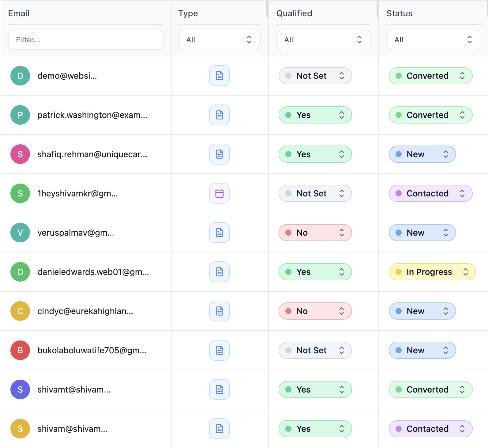Change Qualified Yes for patrick.washington
Screen dimensions: 488x448
315,115
